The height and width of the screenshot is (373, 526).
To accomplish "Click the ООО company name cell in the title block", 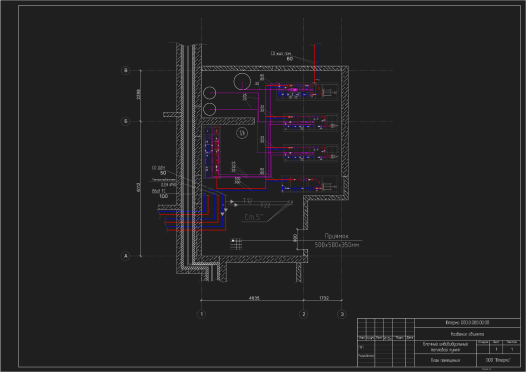I will (x=498, y=360).
